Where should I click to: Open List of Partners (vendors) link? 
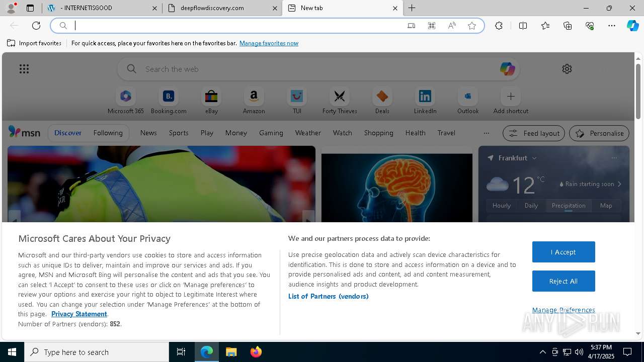pos(328,296)
